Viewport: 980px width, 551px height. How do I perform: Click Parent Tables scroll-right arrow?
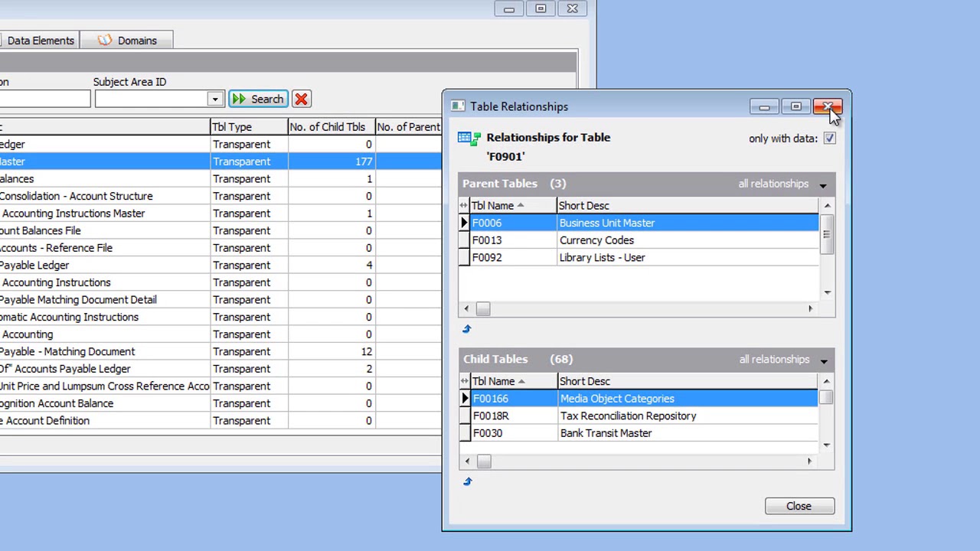(x=811, y=309)
